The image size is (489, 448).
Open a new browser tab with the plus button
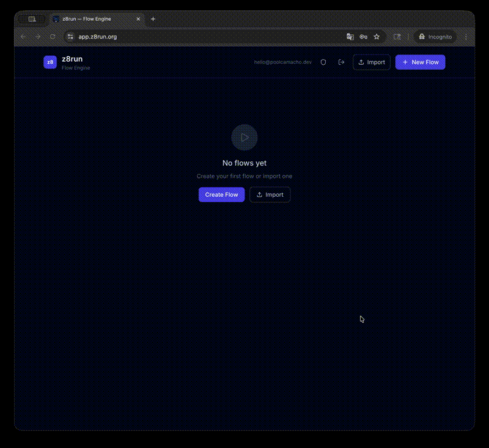click(x=153, y=19)
